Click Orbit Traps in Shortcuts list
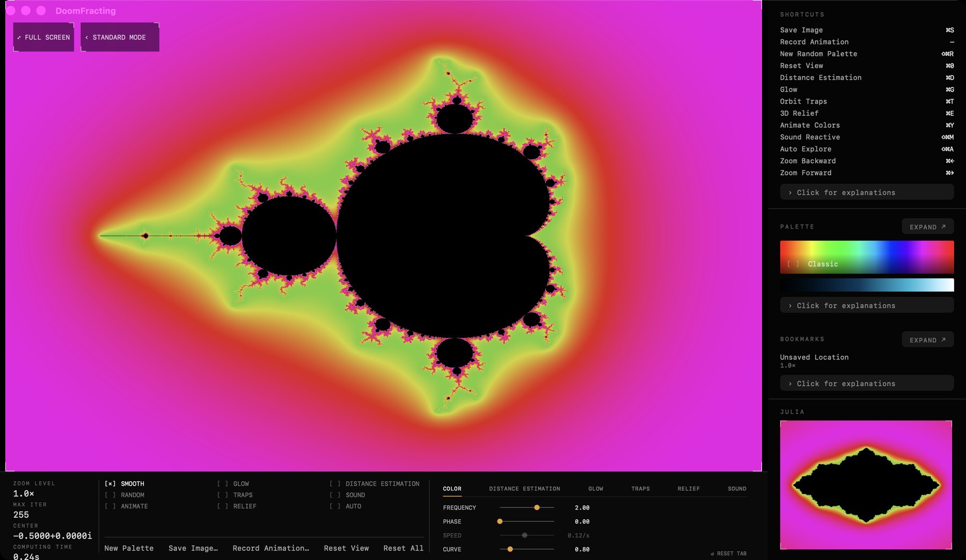The width and height of the screenshot is (966, 560). pos(867,101)
